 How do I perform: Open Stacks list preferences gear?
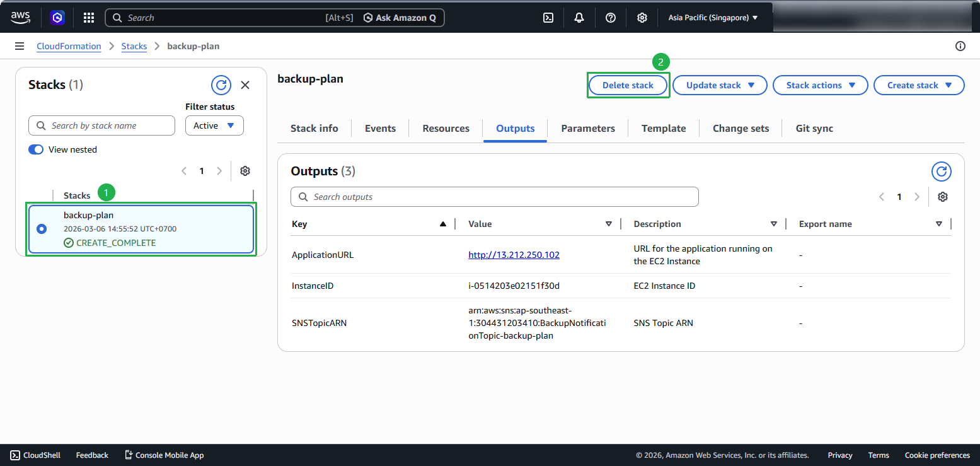[x=245, y=171]
